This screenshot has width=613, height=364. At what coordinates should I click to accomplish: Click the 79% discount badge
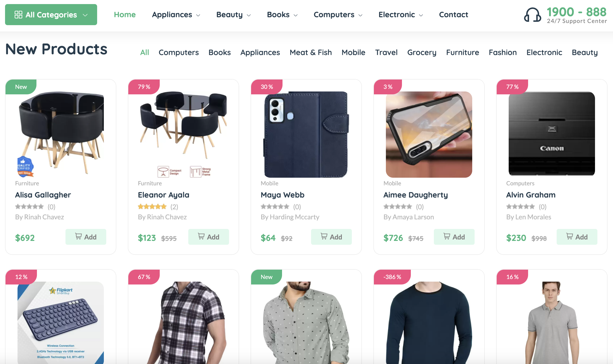point(144,87)
